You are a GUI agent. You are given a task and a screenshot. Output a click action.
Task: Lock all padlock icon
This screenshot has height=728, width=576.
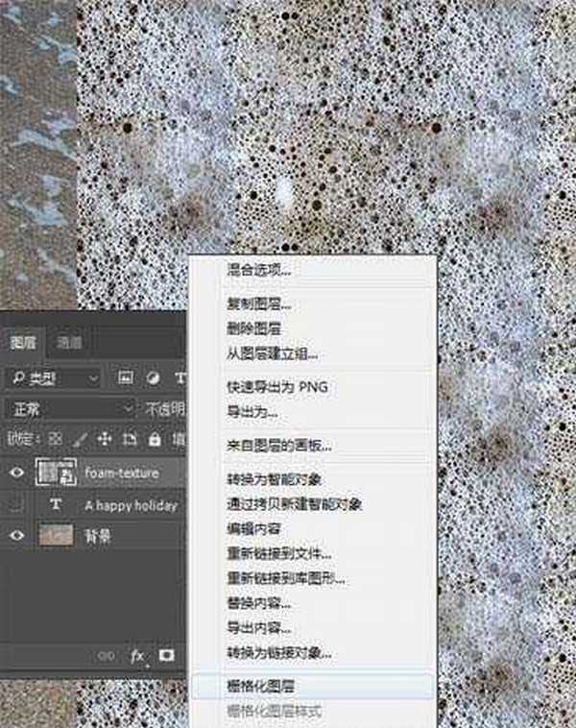click(x=155, y=439)
